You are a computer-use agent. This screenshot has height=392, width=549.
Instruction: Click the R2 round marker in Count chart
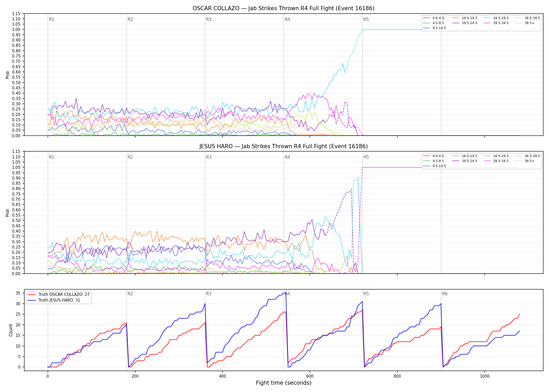tap(130, 294)
